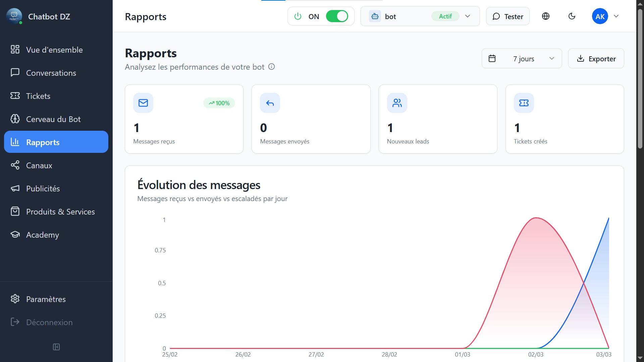Click Exporter button
This screenshot has height=362, width=644.
pos(596,58)
